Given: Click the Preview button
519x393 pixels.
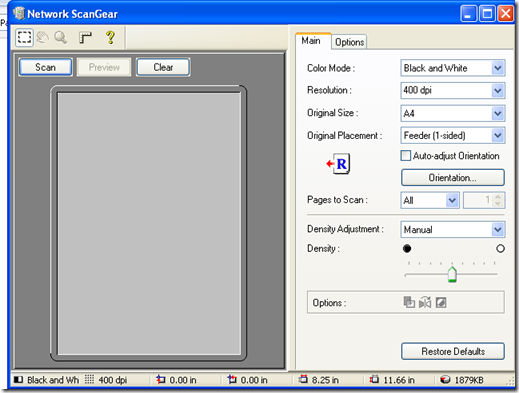Looking at the screenshot, I should 104,67.
